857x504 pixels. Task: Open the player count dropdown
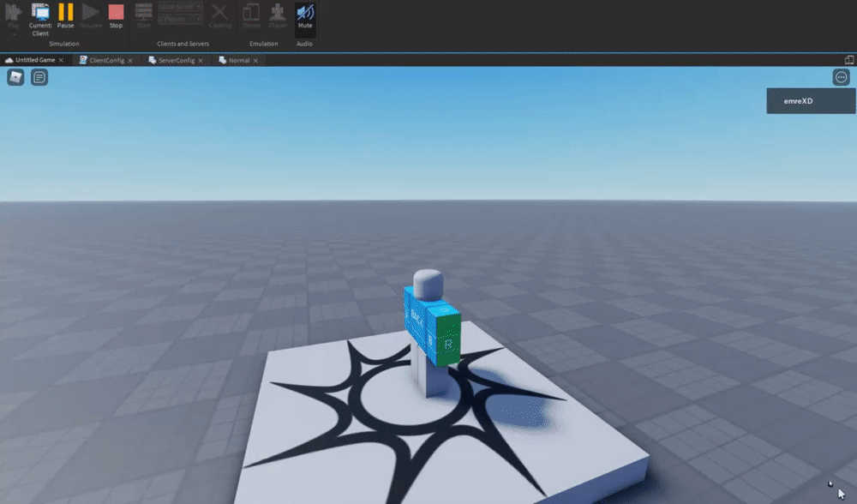180,19
